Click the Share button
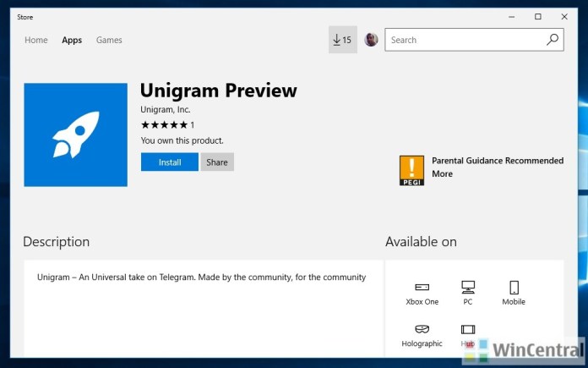The height and width of the screenshot is (368, 588). click(217, 162)
